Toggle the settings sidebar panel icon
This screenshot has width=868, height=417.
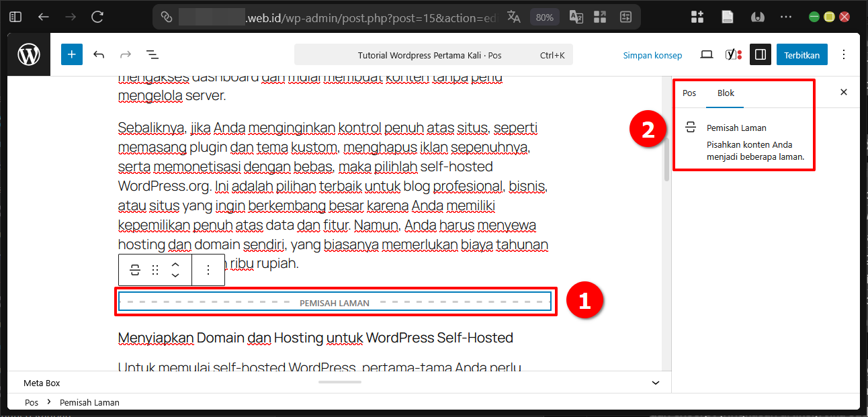tap(761, 54)
